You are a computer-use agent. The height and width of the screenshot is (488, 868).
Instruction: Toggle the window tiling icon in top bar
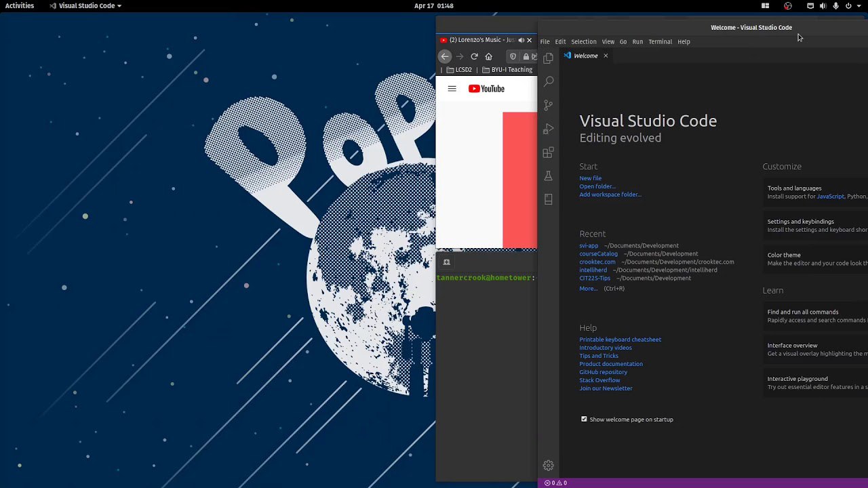point(765,6)
